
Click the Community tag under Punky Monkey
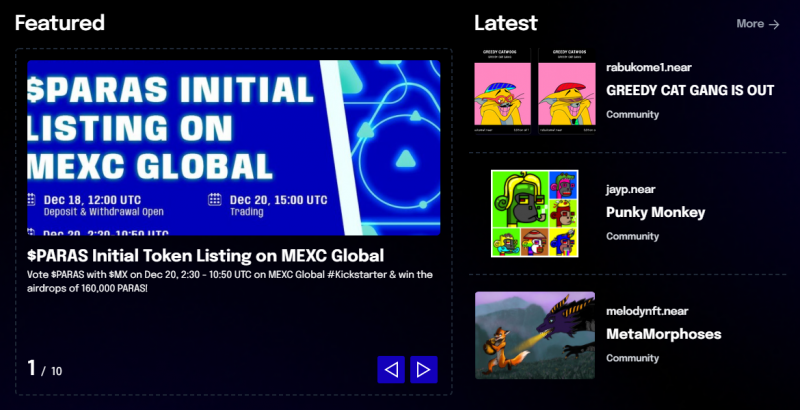tap(632, 236)
